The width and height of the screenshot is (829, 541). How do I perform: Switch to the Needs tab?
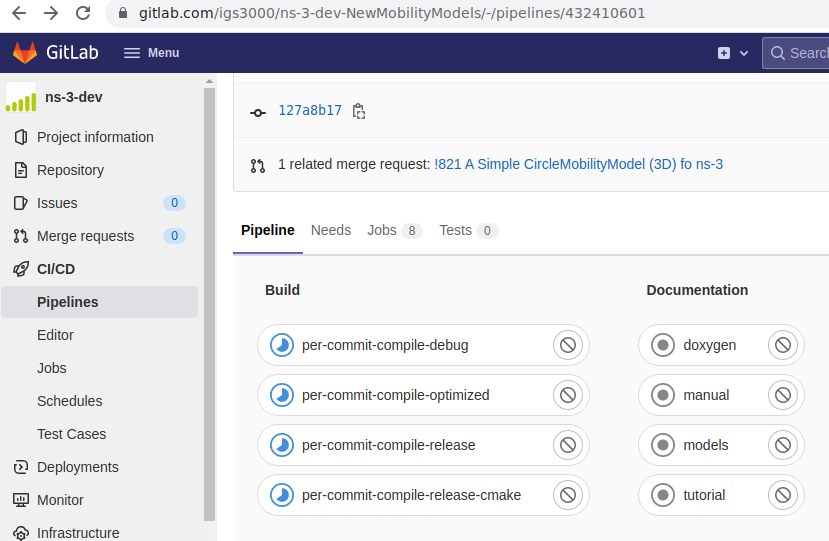(331, 231)
